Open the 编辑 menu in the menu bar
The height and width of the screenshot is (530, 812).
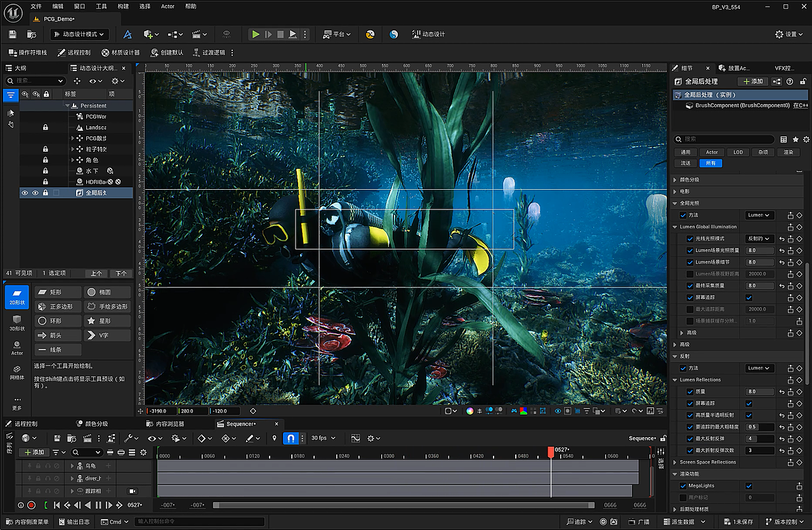pyautogui.click(x=57, y=6)
